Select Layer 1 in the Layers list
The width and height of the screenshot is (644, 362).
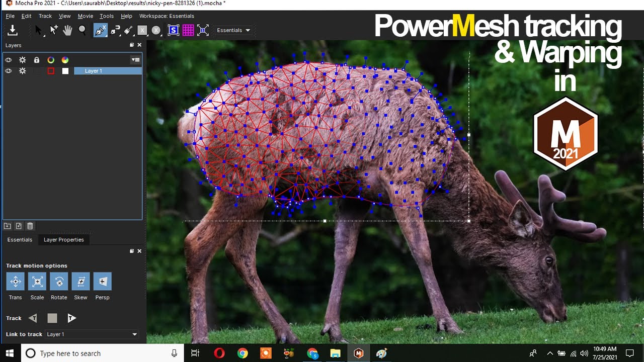click(x=108, y=71)
